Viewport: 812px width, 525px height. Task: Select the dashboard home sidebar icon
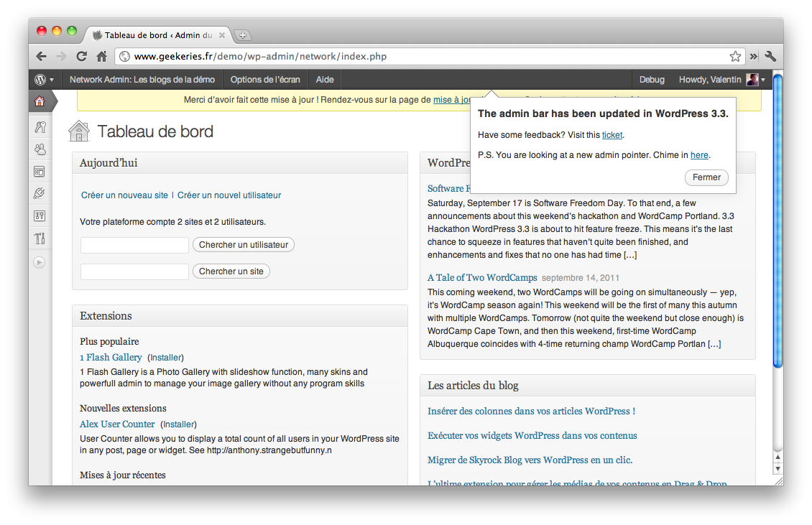coord(40,101)
